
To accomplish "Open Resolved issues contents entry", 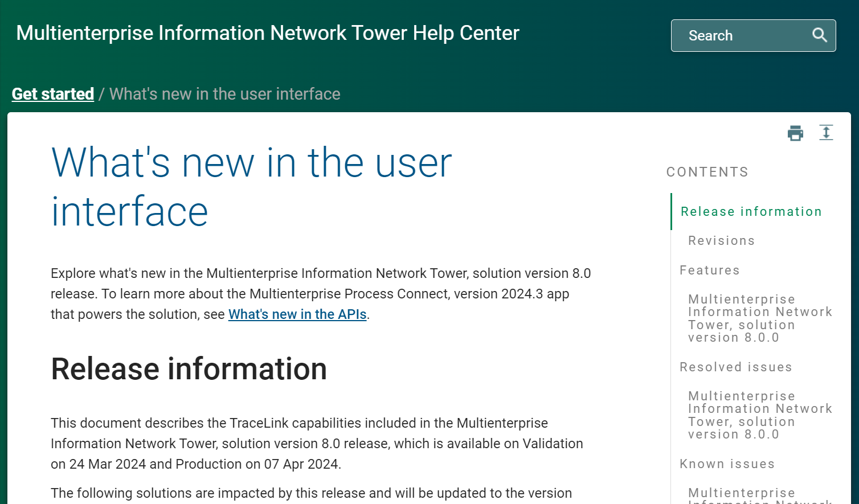I will coord(736,367).
